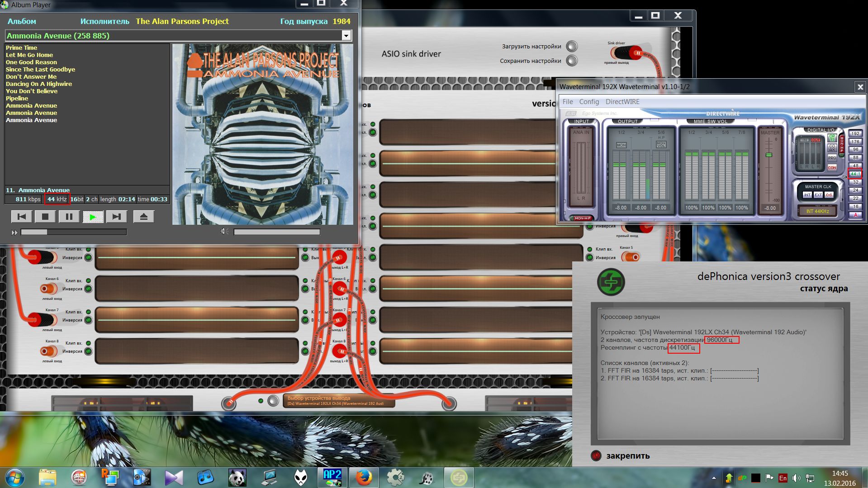Click the eject button in Album Player

(x=143, y=217)
